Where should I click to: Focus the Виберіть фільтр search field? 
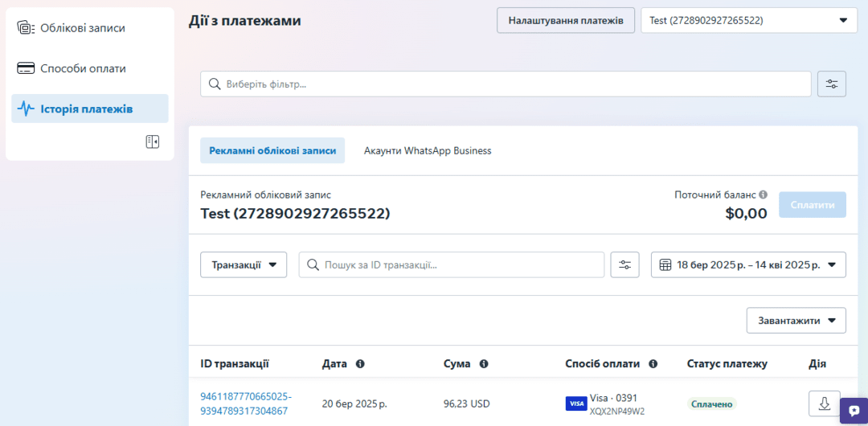(x=506, y=84)
